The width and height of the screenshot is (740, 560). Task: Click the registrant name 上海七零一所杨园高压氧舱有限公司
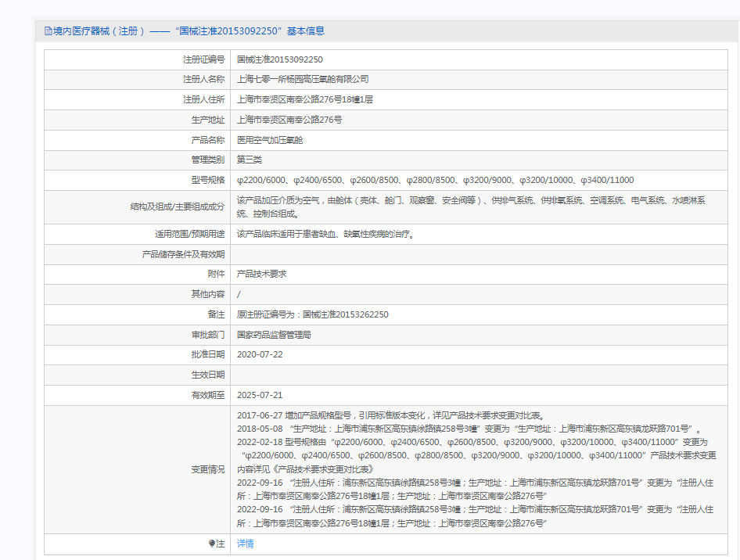(303, 79)
